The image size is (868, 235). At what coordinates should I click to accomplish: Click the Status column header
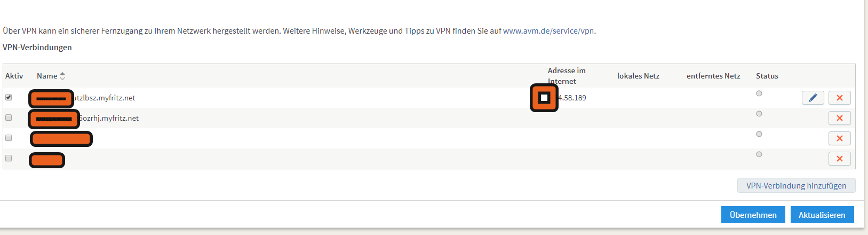click(x=767, y=76)
